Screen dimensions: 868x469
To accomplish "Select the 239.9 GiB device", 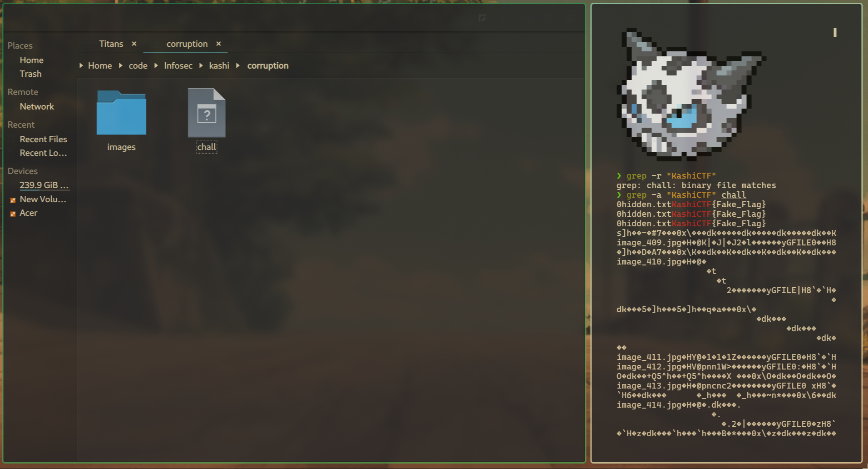I will tap(44, 185).
